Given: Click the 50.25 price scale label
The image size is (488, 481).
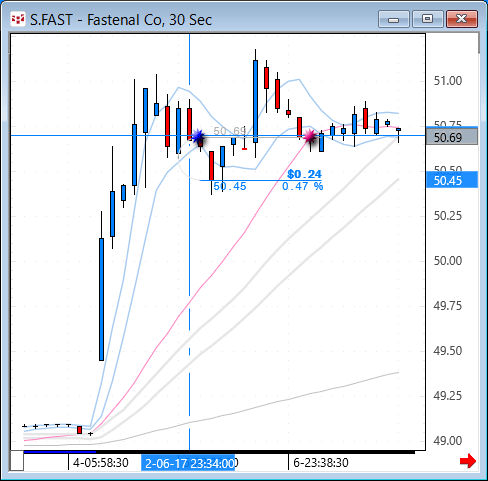Looking at the screenshot, I should tap(448, 216).
